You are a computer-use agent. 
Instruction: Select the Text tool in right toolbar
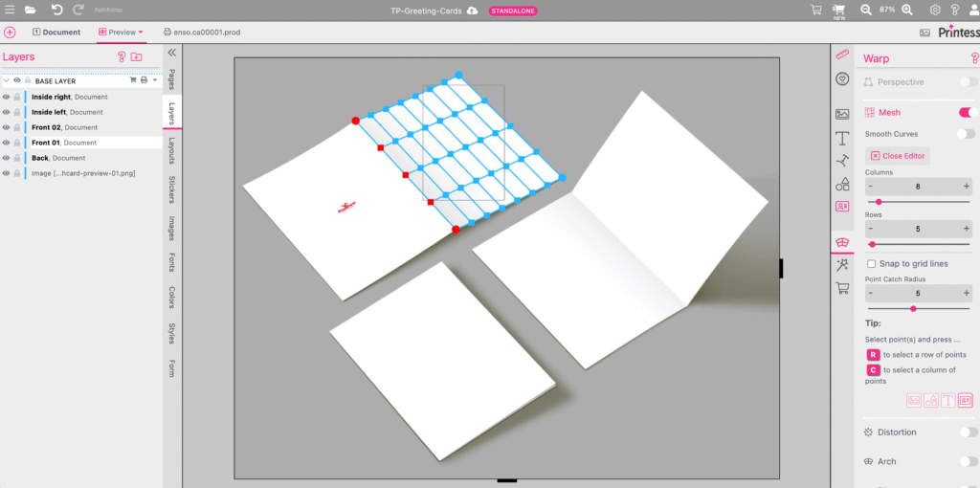[842, 137]
